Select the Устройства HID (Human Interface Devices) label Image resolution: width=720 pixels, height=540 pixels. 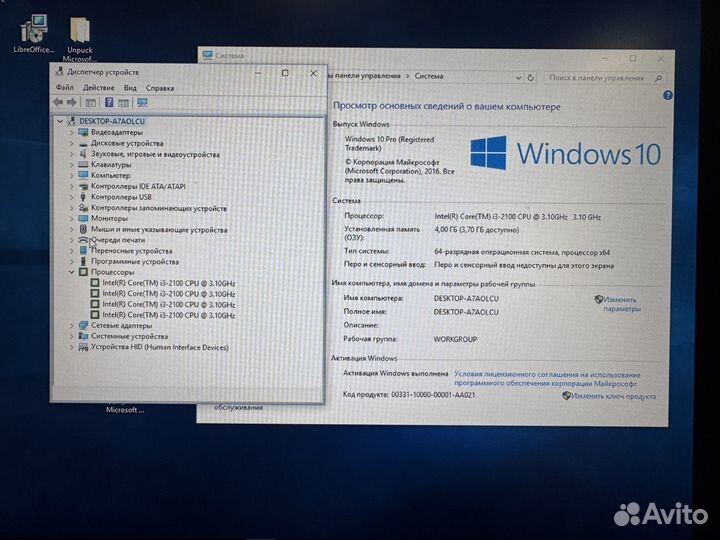[x=159, y=347]
